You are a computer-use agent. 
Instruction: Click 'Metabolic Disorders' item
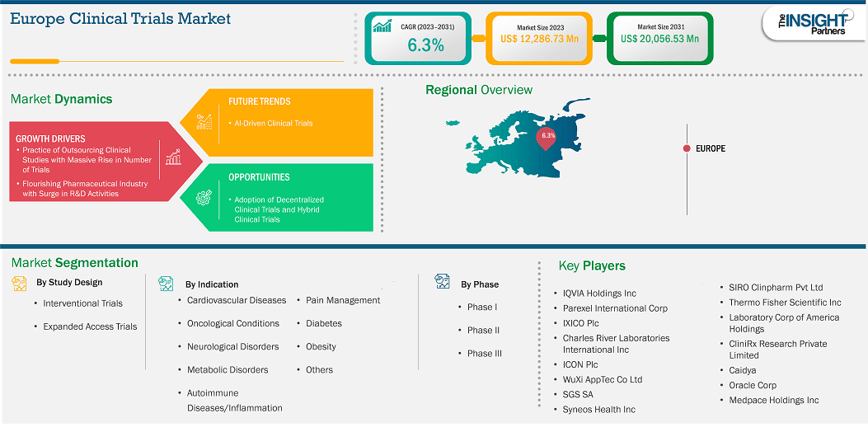228,370
